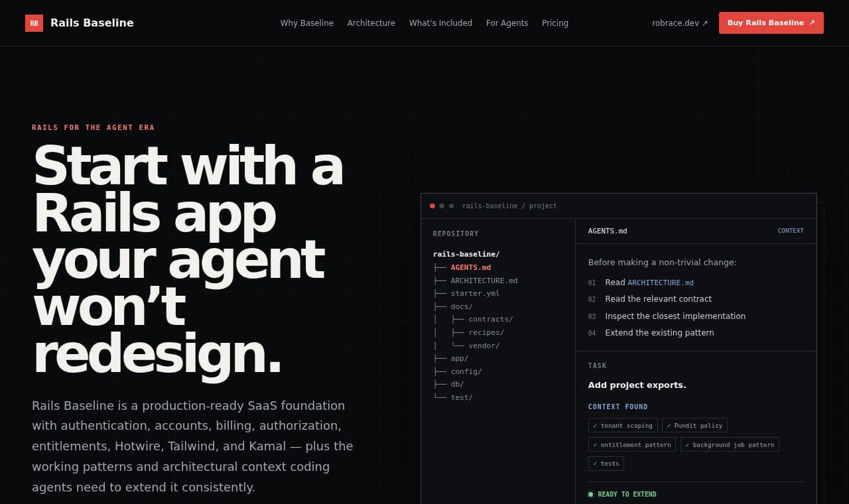Select starter.yml in the repository tree
Viewport: 849px width, 504px height.
click(475, 293)
